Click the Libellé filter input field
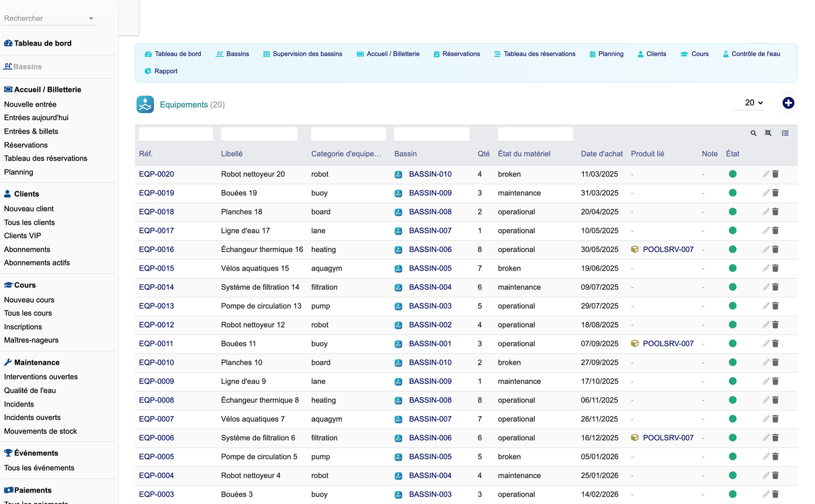The image size is (815, 504). 259,134
